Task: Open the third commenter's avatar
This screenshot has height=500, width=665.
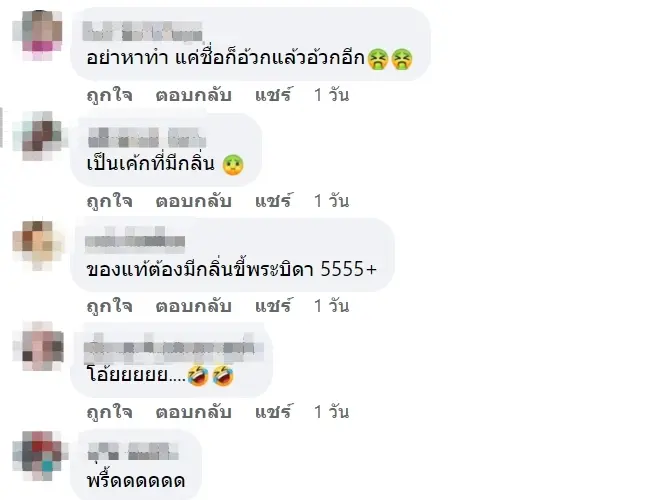Action: (38, 245)
